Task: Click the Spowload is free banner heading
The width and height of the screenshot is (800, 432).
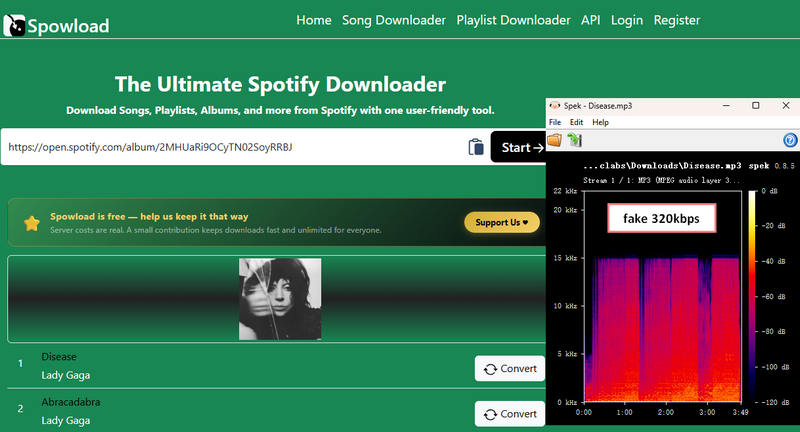Action: pos(149,216)
